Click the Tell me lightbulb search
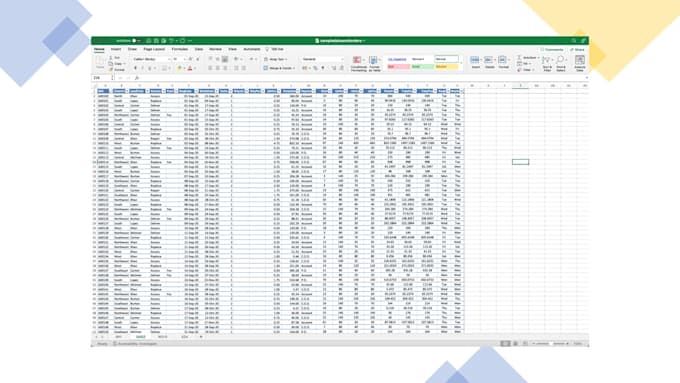This screenshot has height=383, width=680. tap(274, 49)
